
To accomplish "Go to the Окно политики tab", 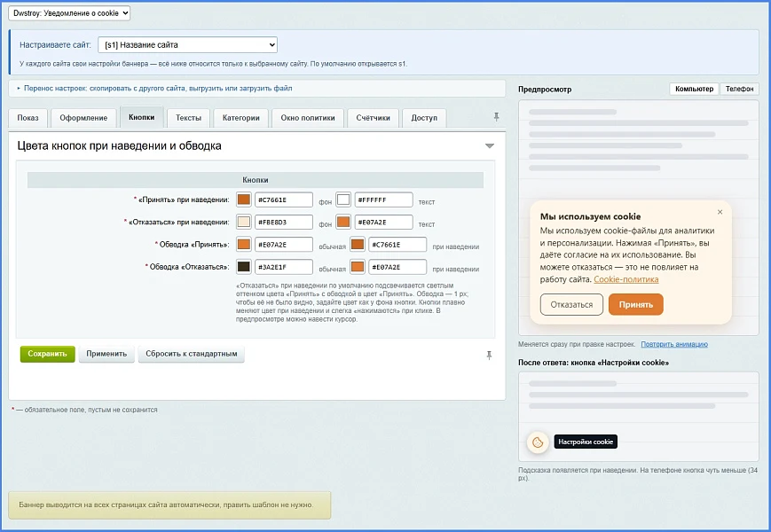I will click(308, 118).
